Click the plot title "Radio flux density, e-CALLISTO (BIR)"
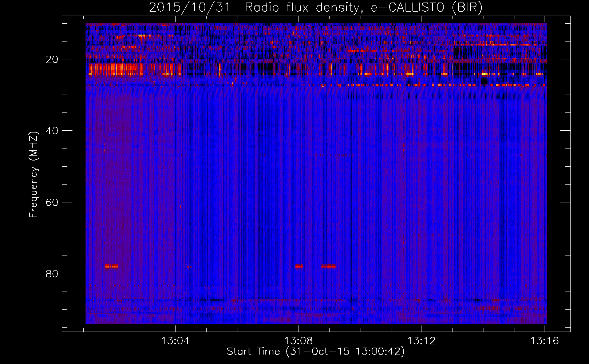Screen dimensions: 589x364 tap(363, 7)
